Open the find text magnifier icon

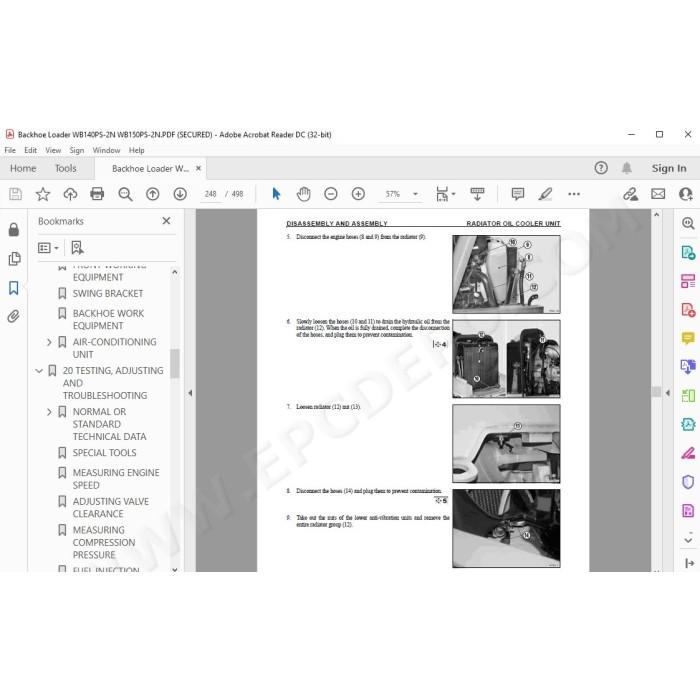click(125, 194)
